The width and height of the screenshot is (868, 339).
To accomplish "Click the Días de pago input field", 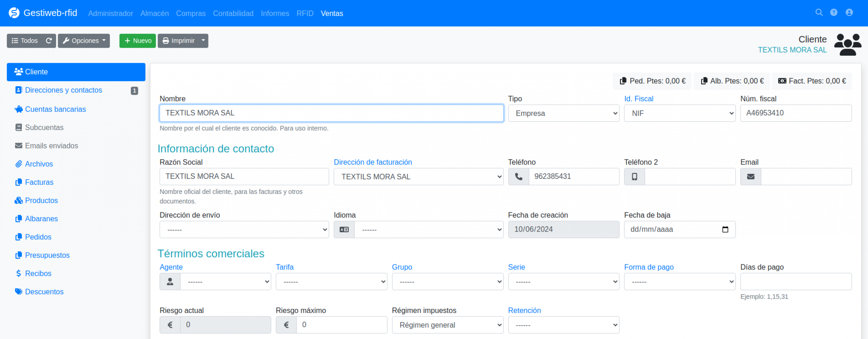I will (796, 282).
